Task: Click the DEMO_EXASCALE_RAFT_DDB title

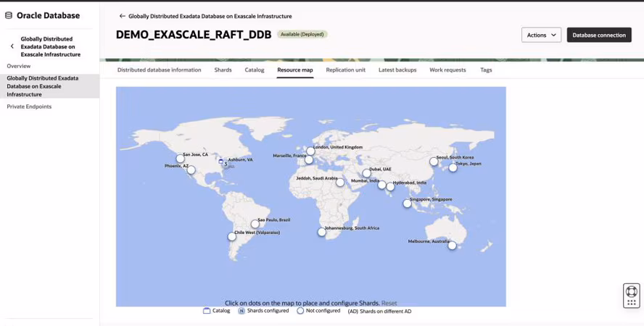Action: [x=194, y=35]
